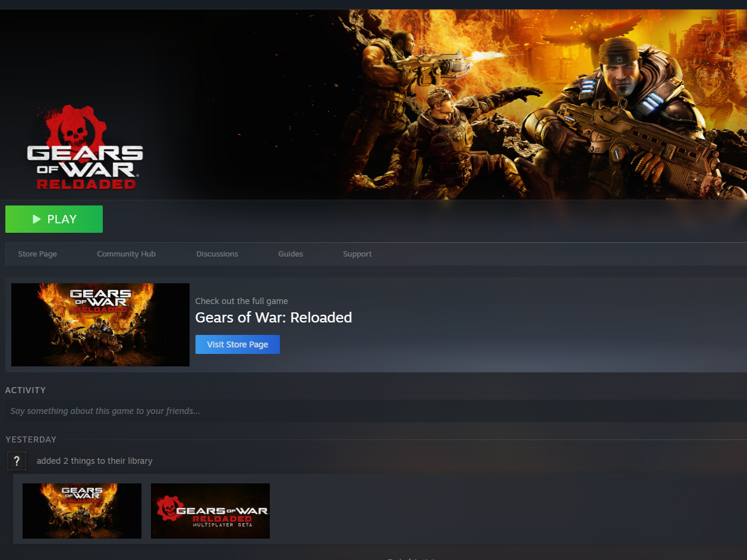Open the Store Page tab

[37, 254]
